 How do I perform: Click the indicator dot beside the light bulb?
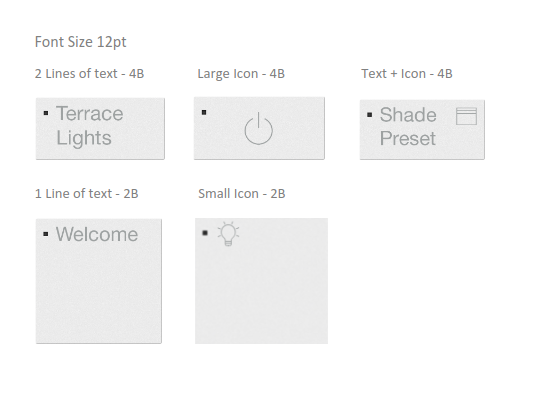pos(205,233)
